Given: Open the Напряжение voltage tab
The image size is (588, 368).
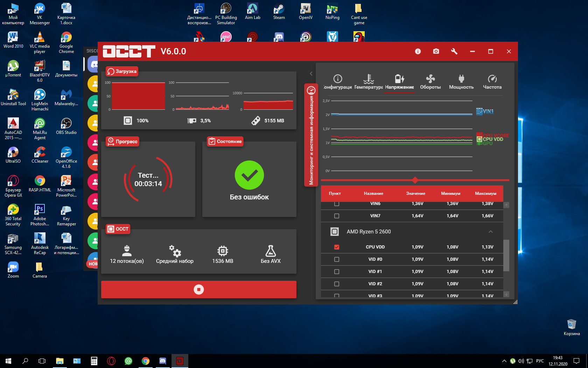Looking at the screenshot, I should (399, 82).
